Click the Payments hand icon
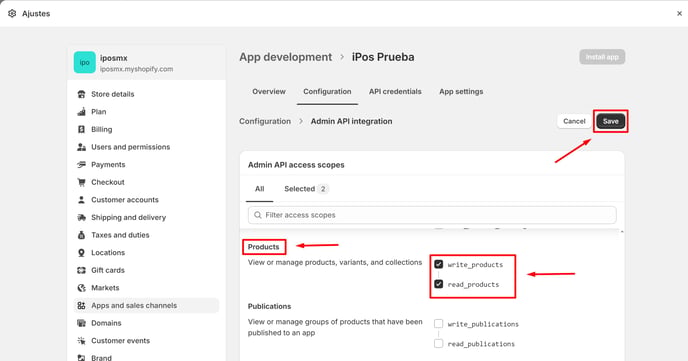The width and height of the screenshot is (688, 361). pos(81,164)
